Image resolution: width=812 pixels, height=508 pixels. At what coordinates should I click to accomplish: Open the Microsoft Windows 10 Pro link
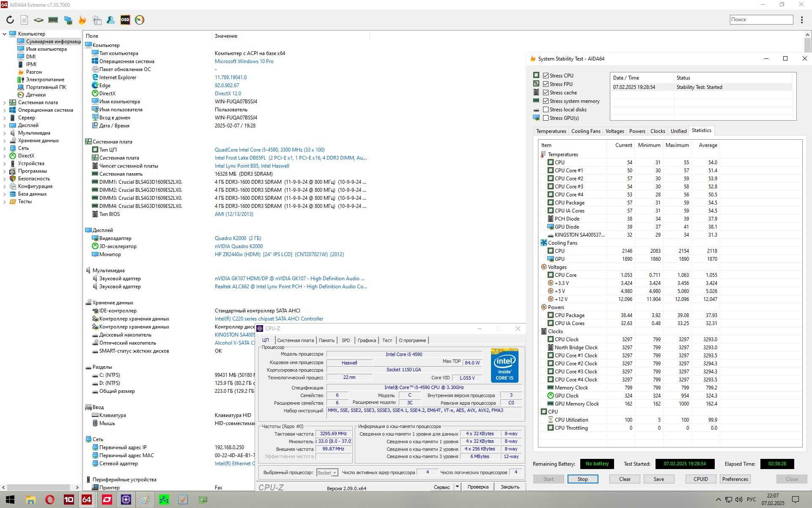click(x=244, y=61)
